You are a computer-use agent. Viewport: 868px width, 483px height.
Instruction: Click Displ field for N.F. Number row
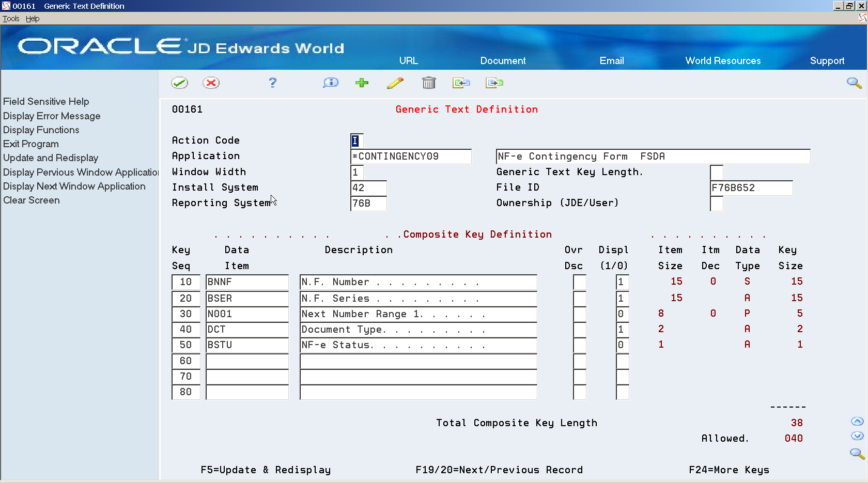[x=623, y=282]
